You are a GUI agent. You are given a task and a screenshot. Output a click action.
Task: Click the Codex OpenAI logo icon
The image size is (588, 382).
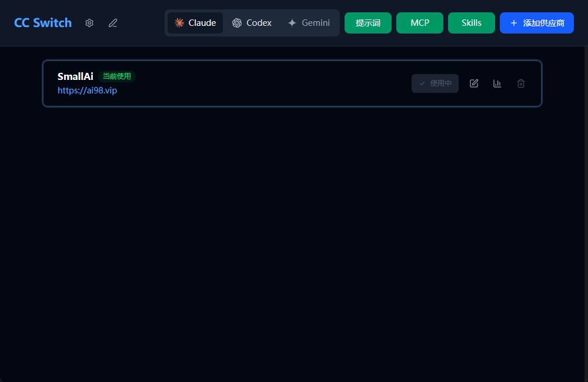pyautogui.click(x=237, y=23)
